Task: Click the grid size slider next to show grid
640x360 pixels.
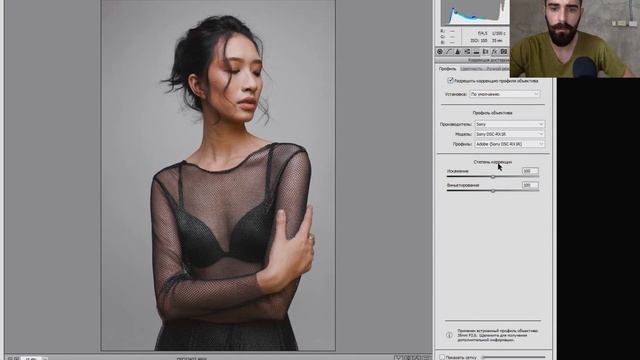Action: (513, 357)
